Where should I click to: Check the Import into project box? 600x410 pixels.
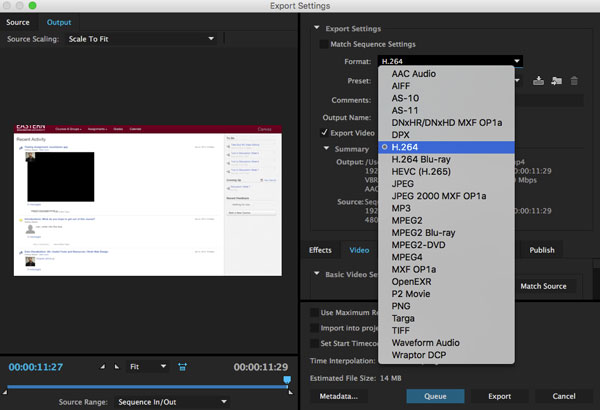314,328
